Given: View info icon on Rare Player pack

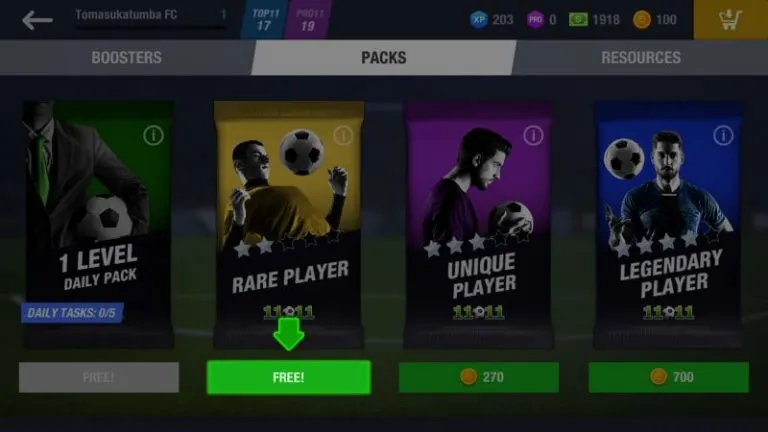Looking at the screenshot, I should [343, 135].
